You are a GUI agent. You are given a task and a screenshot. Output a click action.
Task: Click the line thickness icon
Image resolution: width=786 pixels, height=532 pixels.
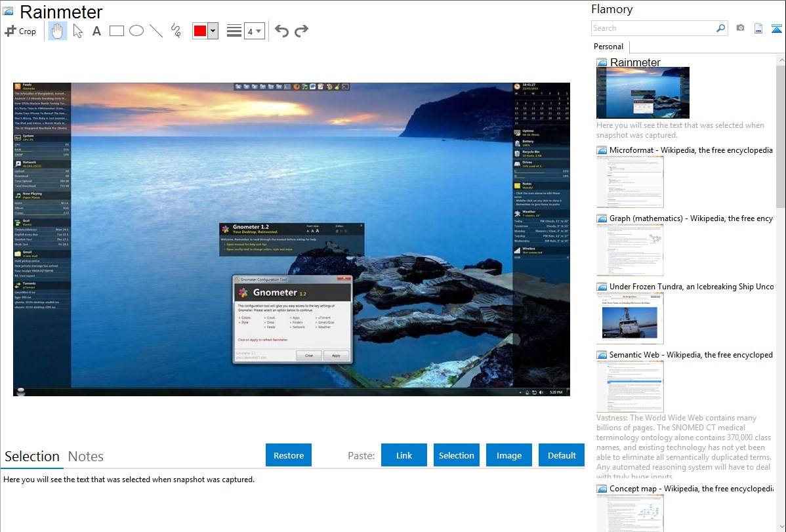(x=234, y=31)
